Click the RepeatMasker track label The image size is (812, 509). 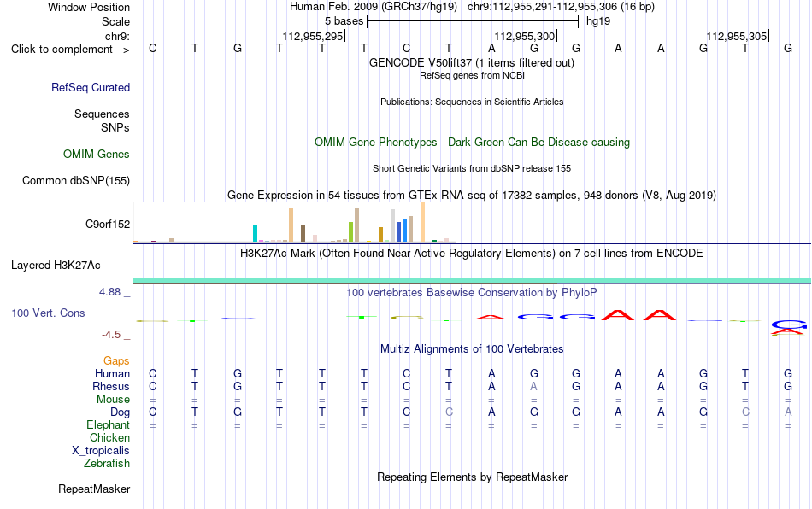tap(94, 489)
